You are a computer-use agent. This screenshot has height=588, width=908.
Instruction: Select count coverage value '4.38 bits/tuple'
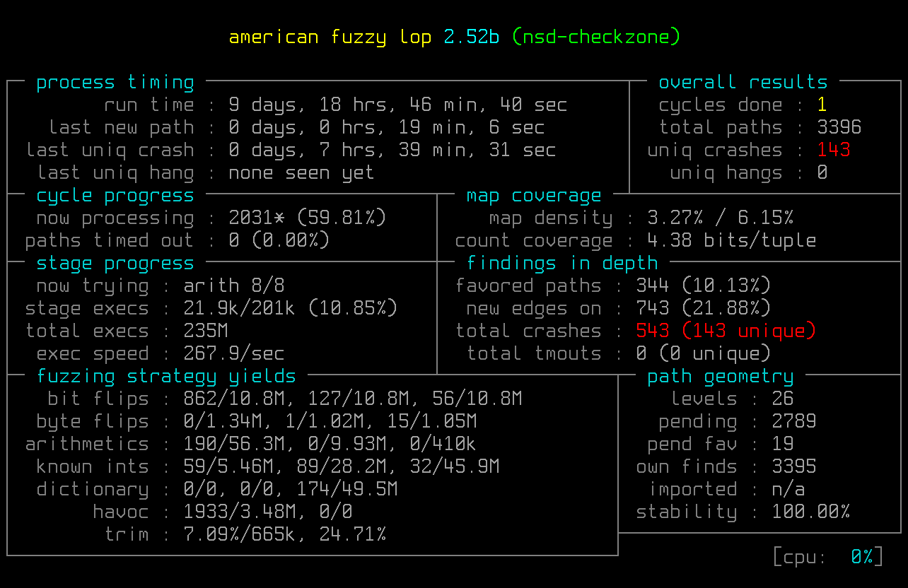(732, 241)
